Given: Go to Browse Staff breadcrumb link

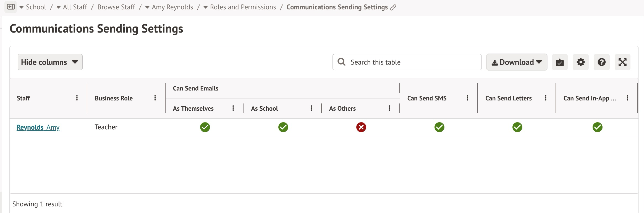Looking at the screenshot, I should tap(116, 7).
